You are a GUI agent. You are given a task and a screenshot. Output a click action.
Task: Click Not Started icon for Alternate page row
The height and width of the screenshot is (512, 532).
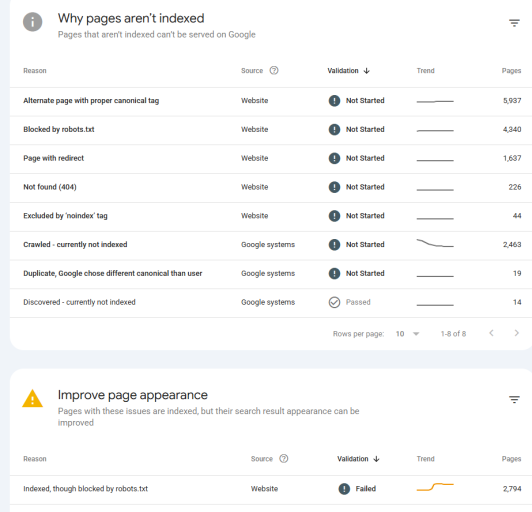334,100
